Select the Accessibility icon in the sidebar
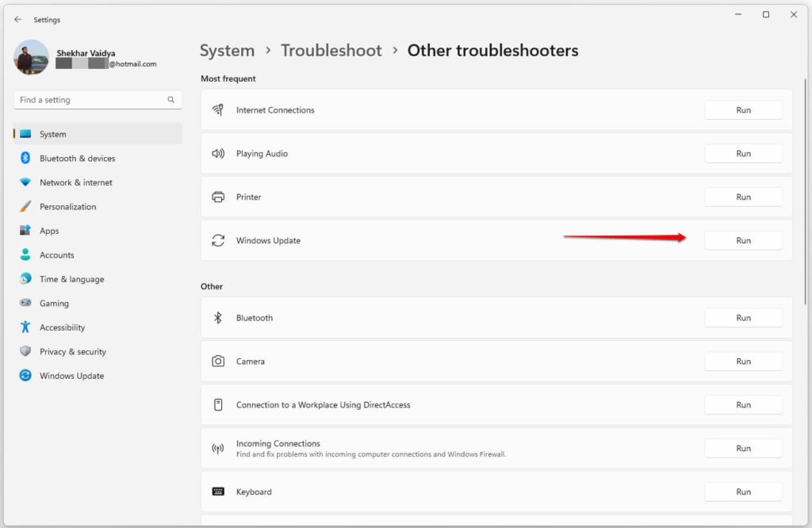812x528 pixels. click(26, 327)
